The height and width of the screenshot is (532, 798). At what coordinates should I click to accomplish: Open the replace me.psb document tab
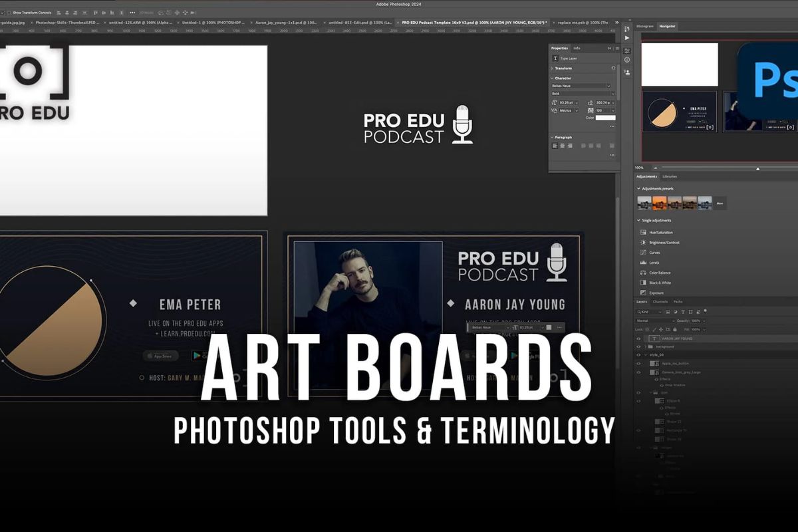583,22
